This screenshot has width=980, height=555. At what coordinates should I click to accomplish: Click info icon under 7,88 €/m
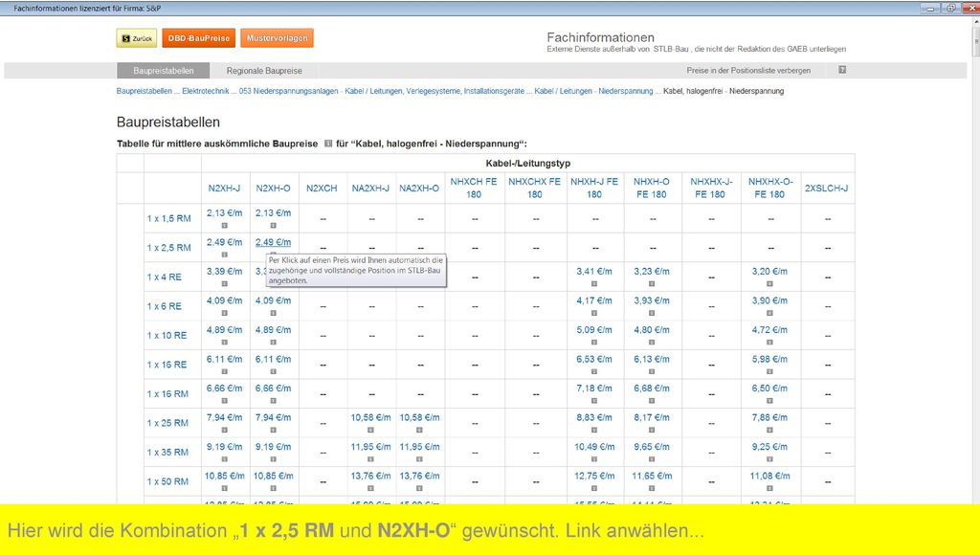point(770,430)
